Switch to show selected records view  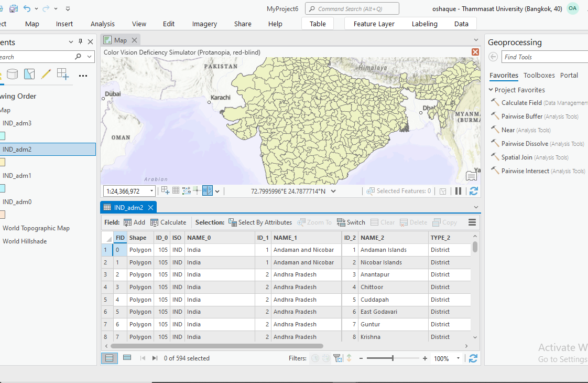(x=126, y=357)
